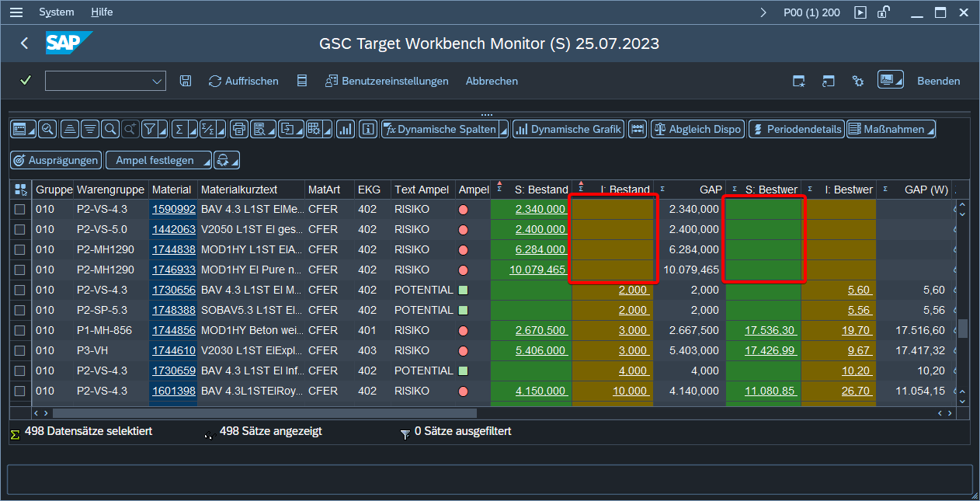Screen dimensions: 980x501
Task: Open the Hilfe menu
Action: click(102, 12)
